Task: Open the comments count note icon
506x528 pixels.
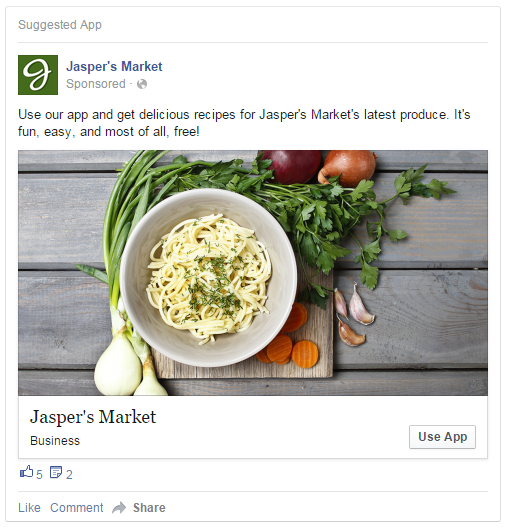Action: pos(56,472)
